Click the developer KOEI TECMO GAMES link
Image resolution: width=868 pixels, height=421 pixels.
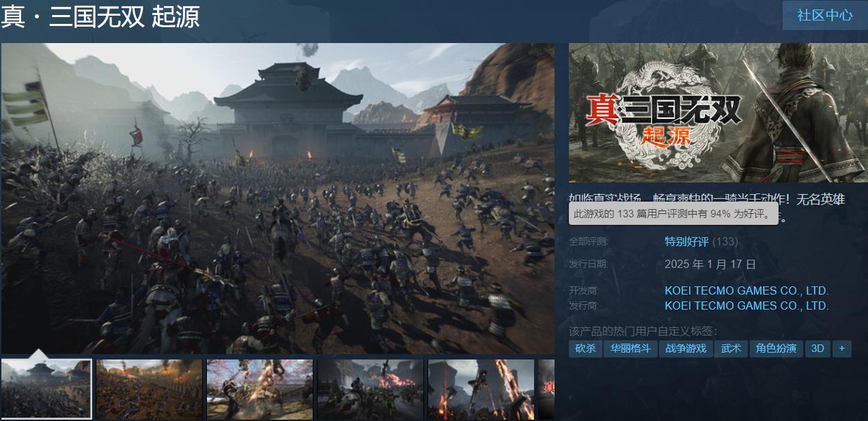pyautogui.click(x=746, y=290)
